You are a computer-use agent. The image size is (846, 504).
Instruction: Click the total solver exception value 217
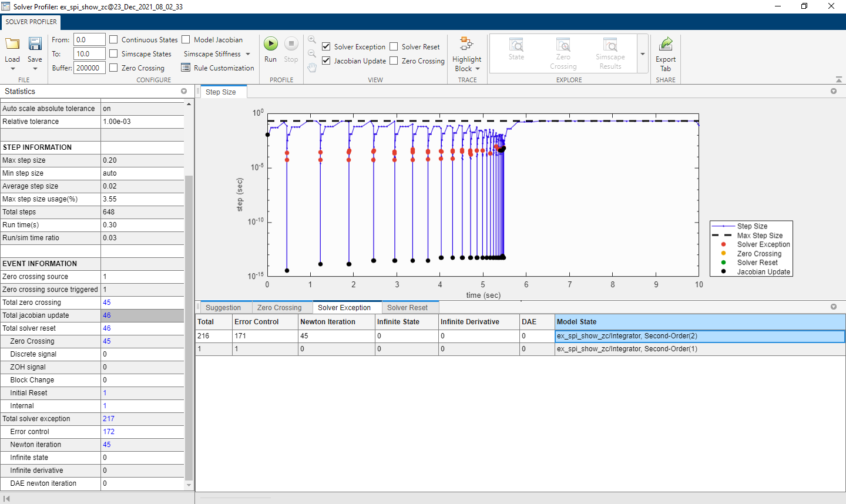[x=109, y=419]
